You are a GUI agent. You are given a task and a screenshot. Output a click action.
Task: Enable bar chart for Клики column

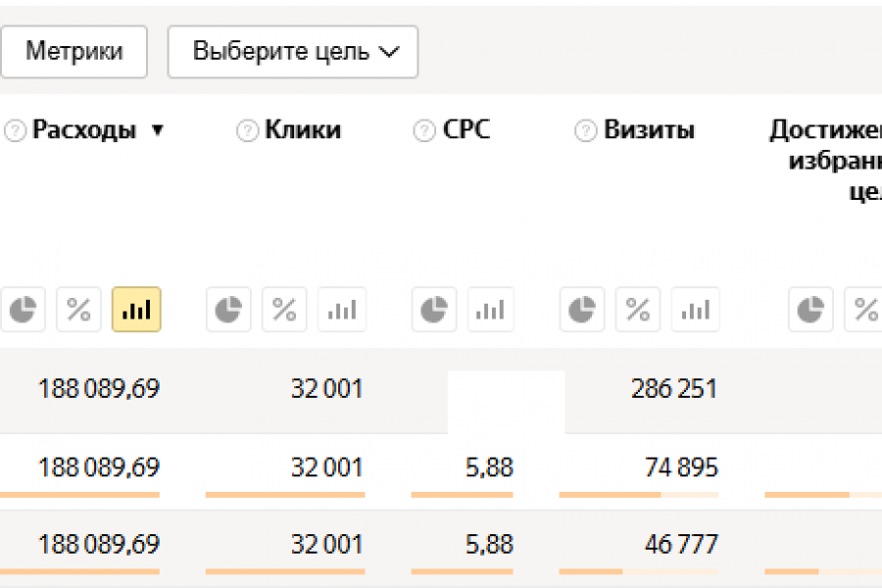tap(342, 310)
